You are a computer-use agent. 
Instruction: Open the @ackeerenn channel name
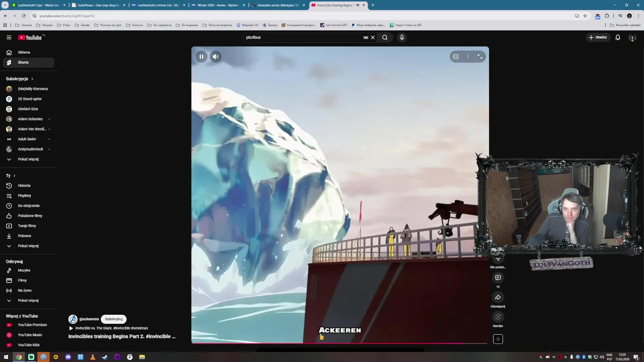(x=89, y=319)
